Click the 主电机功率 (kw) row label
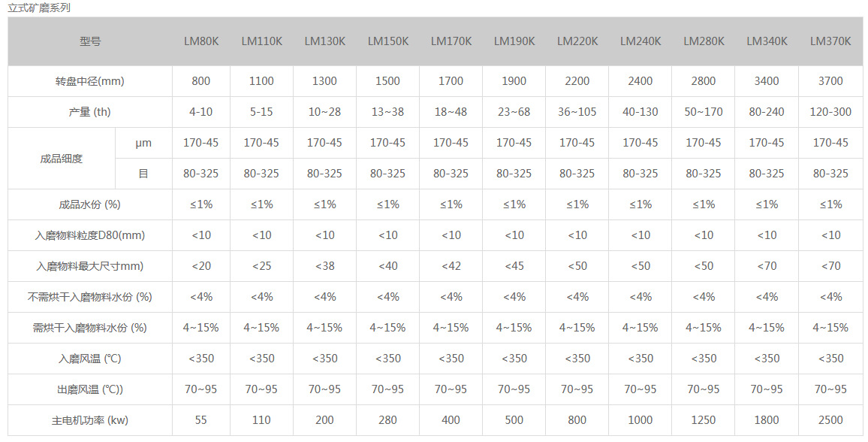 click(x=90, y=420)
